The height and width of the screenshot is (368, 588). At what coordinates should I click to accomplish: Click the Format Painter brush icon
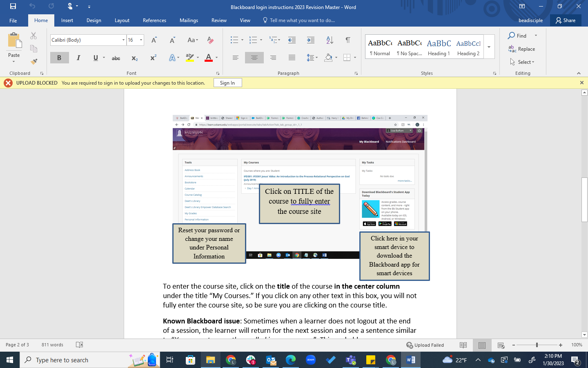(34, 62)
